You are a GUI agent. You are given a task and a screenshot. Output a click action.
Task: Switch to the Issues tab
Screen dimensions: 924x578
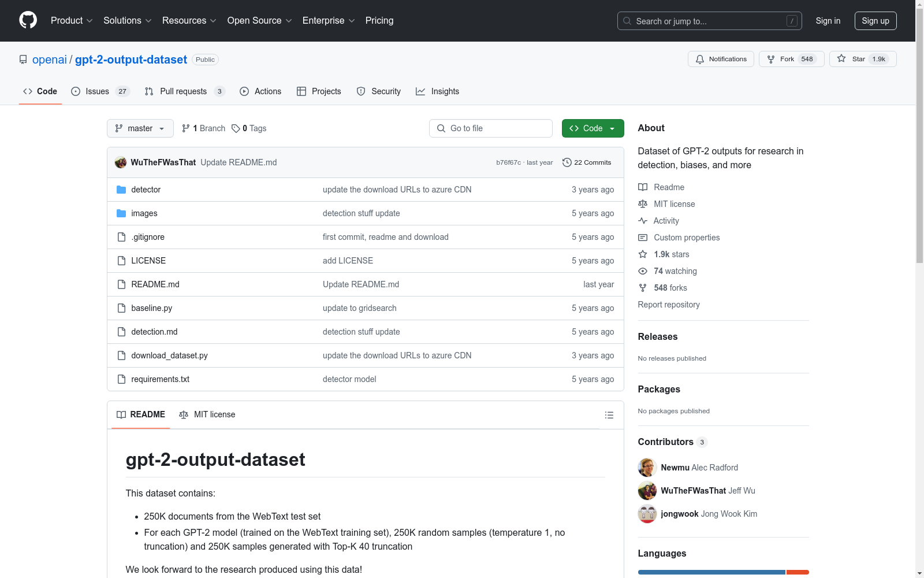pyautogui.click(x=100, y=91)
